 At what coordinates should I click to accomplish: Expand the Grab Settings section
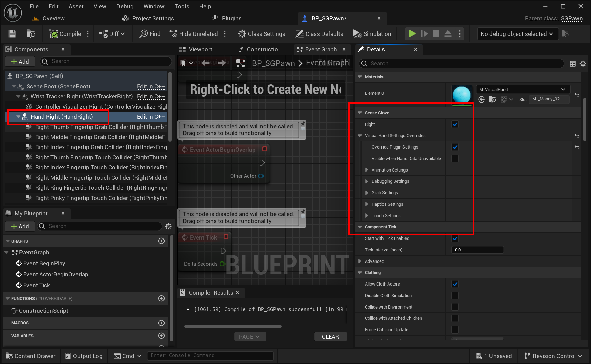click(367, 193)
